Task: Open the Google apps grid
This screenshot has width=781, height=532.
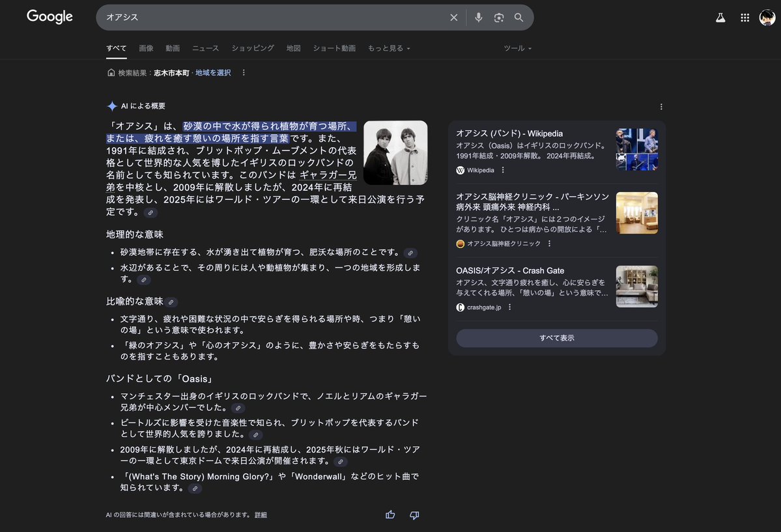Action: click(x=745, y=18)
